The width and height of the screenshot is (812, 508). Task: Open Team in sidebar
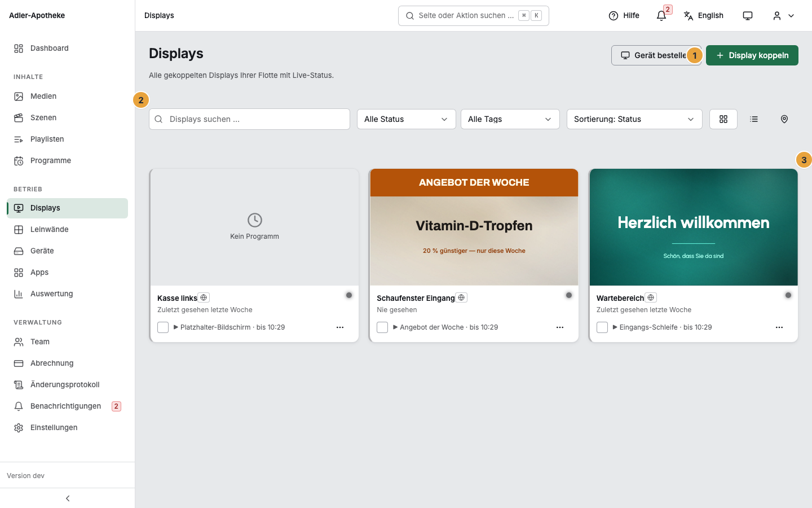click(x=68, y=342)
